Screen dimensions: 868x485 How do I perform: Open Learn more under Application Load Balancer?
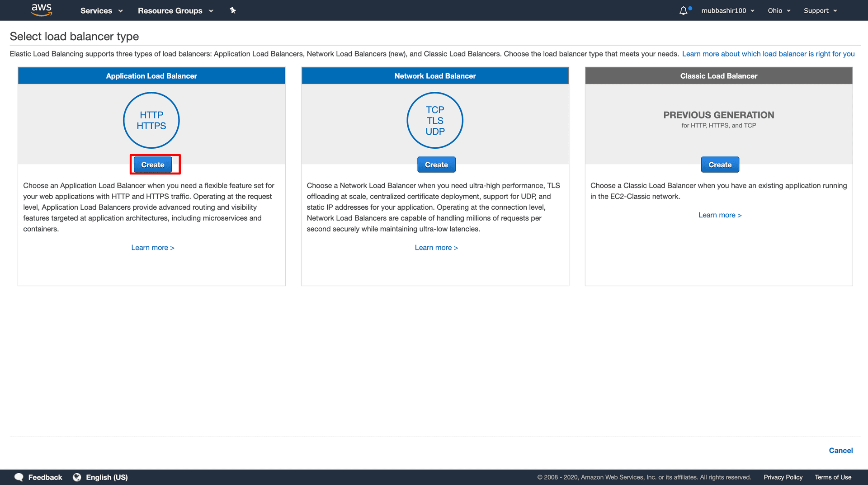[x=153, y=248]
